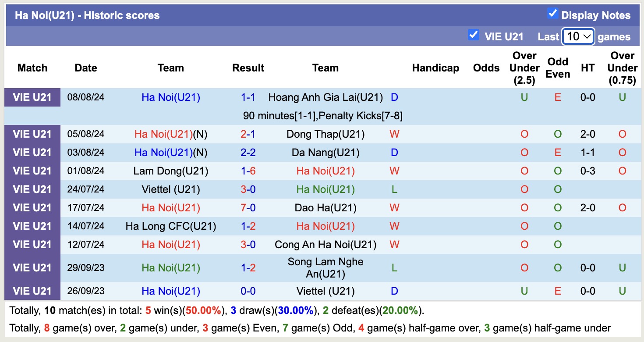The height and width of the screenshot is (342, 644).
Task: Click the 7-0 result against Dao Ha
Action: point(248,207)
